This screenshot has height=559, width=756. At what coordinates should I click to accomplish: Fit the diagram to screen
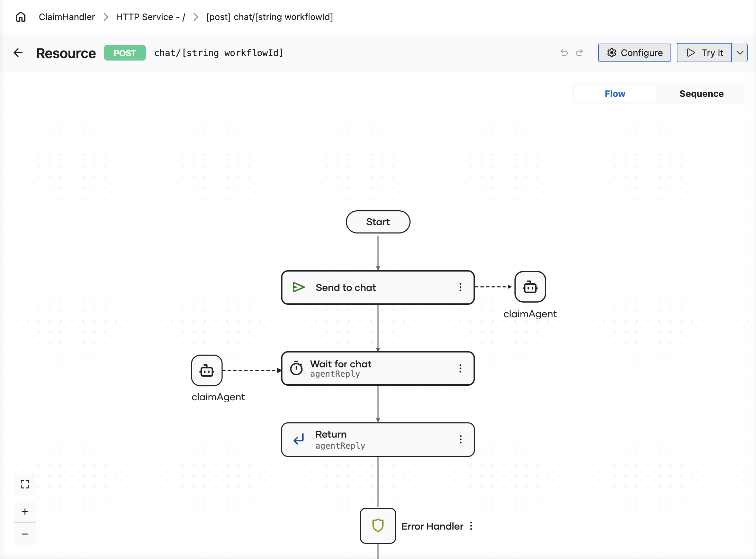click(x=25, y=484)
